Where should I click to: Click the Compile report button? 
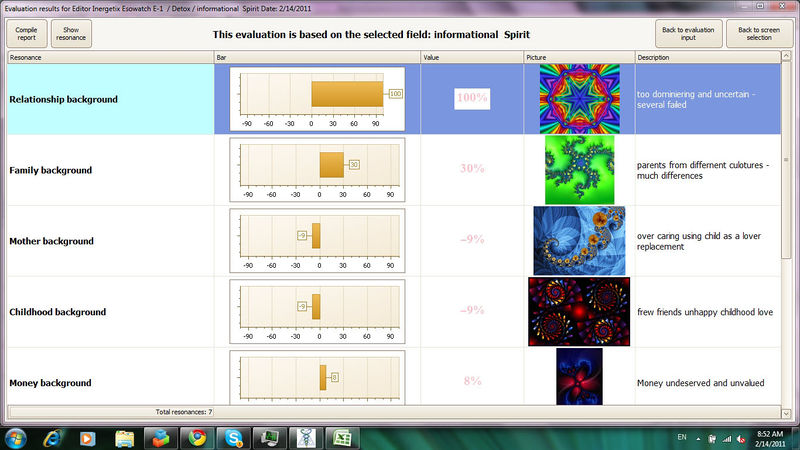(26, 32)
